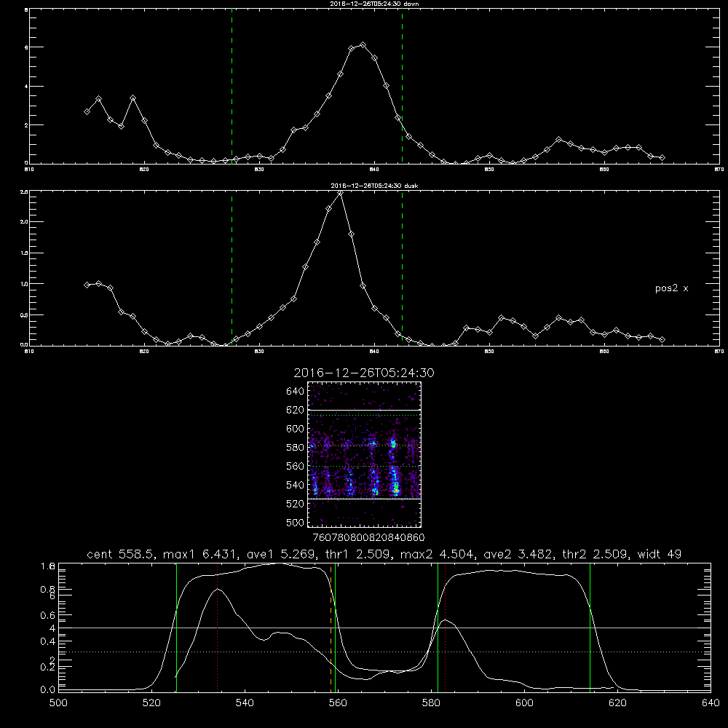The image size is (728, 728).
Task: Click the '640' label on bottom plot axis
Action: (711, 703)
